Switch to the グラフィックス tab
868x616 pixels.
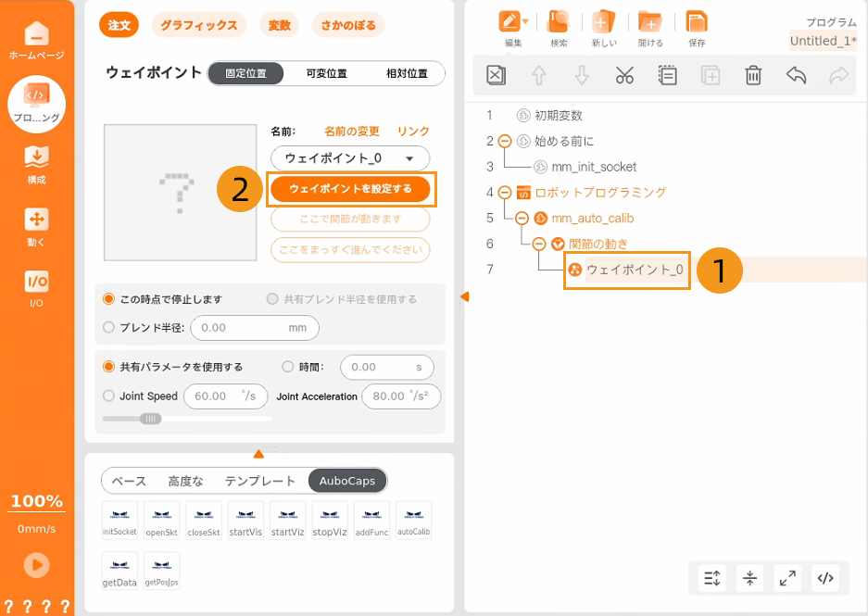point(198,25)
